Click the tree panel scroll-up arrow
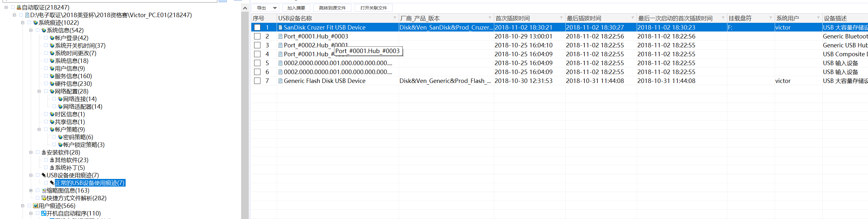Image resolution: width=868 pixels, height=219 pixels. pos(245,8)
